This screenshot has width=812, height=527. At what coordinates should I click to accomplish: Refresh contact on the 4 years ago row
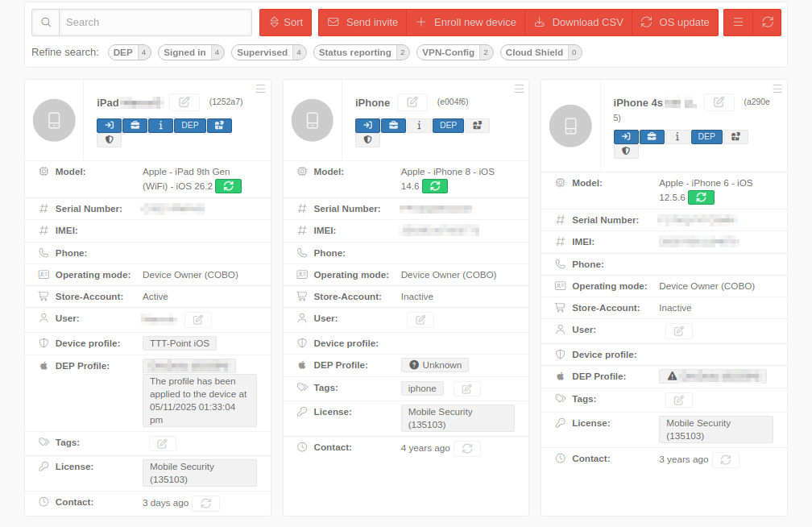pyautogui.click(x=467, y=449)
